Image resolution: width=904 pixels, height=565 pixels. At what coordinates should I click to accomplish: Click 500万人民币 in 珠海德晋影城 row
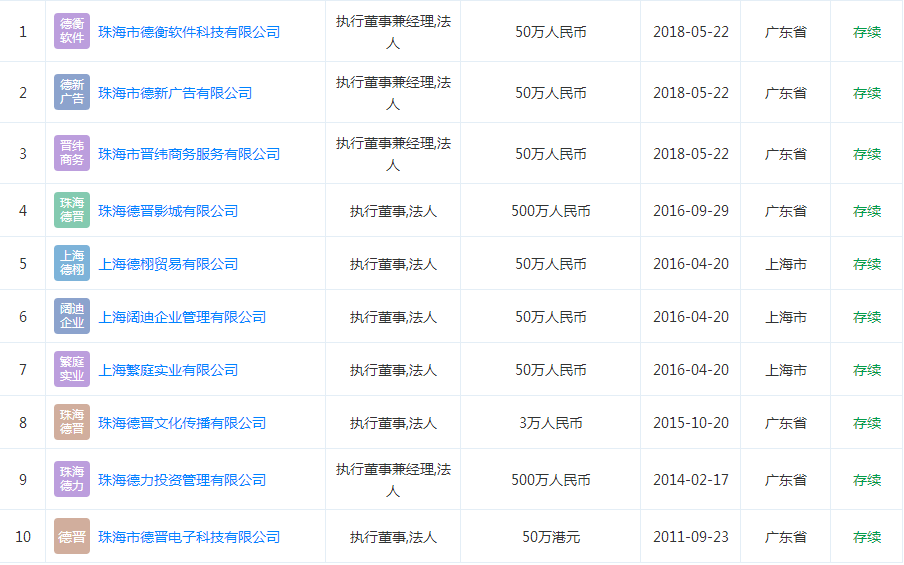point(551,211)
